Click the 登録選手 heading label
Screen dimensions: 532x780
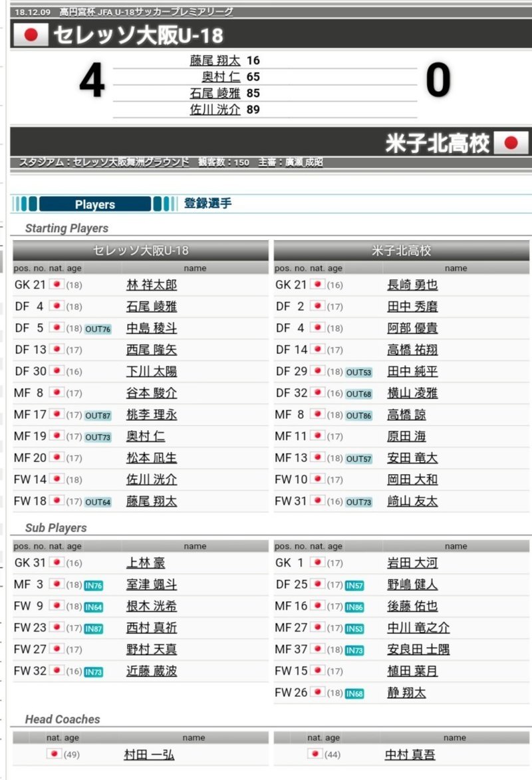click(207, 203)
